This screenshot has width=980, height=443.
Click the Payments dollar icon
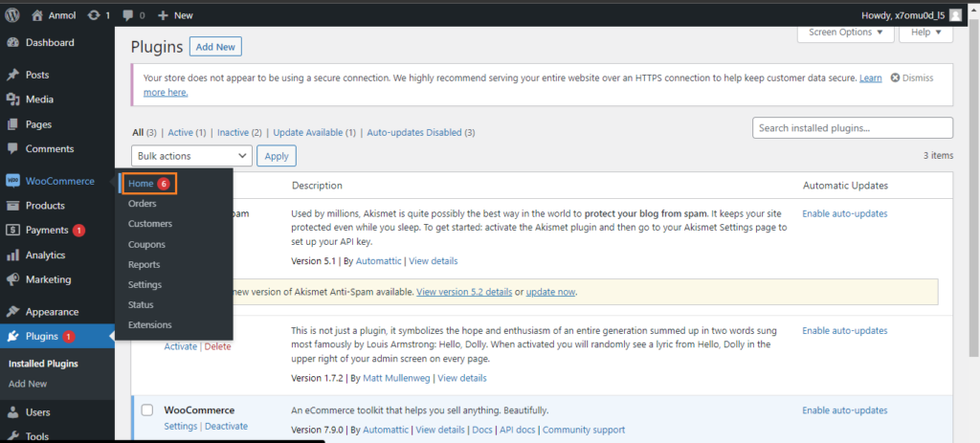click(12, 230)
